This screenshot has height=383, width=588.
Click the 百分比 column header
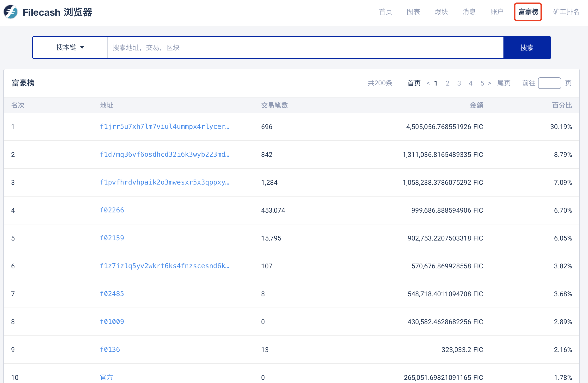(562, 105)
